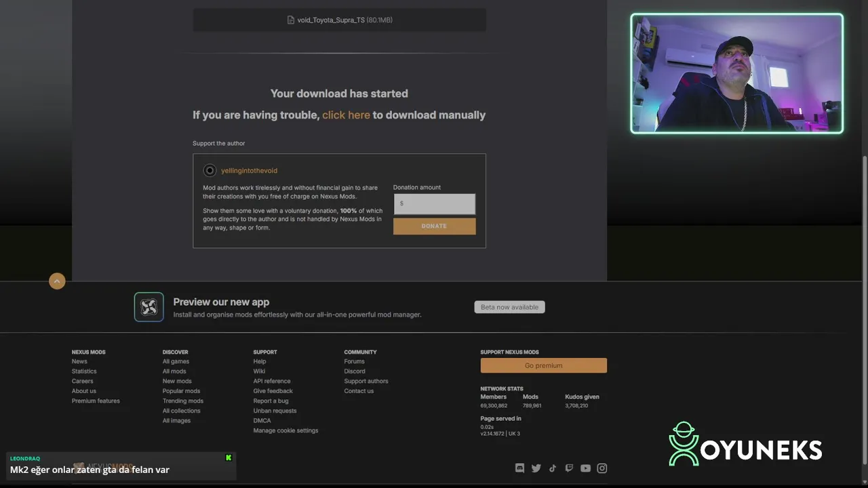Click the 'Your download has started' heading
The height and width of the screenshot is (488, 868).
(x=339, y=94)
